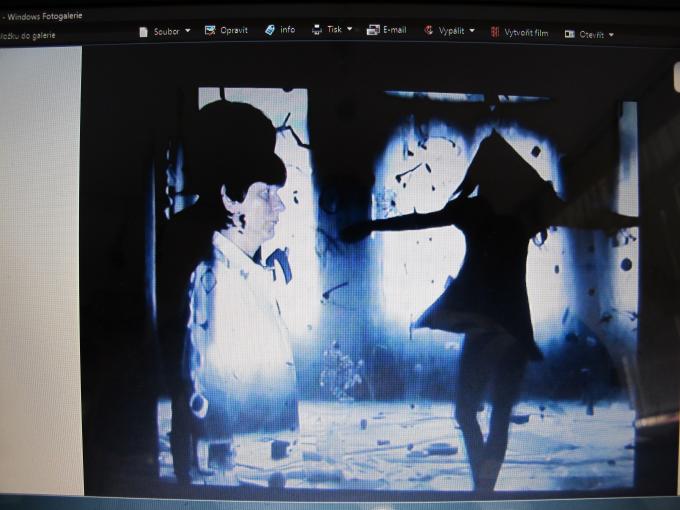Click the E-mail envelope icon
The width and height of the screenshot is (680, 510).
(373, 30)
